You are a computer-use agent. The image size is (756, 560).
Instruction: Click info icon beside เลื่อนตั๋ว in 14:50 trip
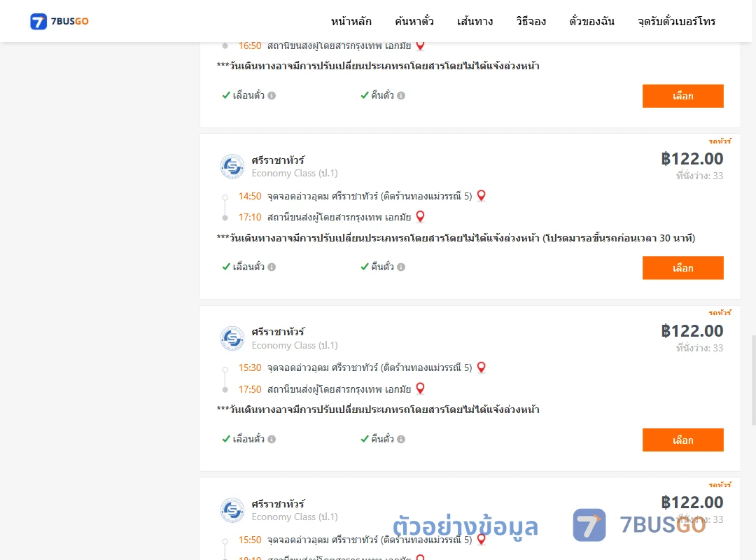(x=272, y=267)
